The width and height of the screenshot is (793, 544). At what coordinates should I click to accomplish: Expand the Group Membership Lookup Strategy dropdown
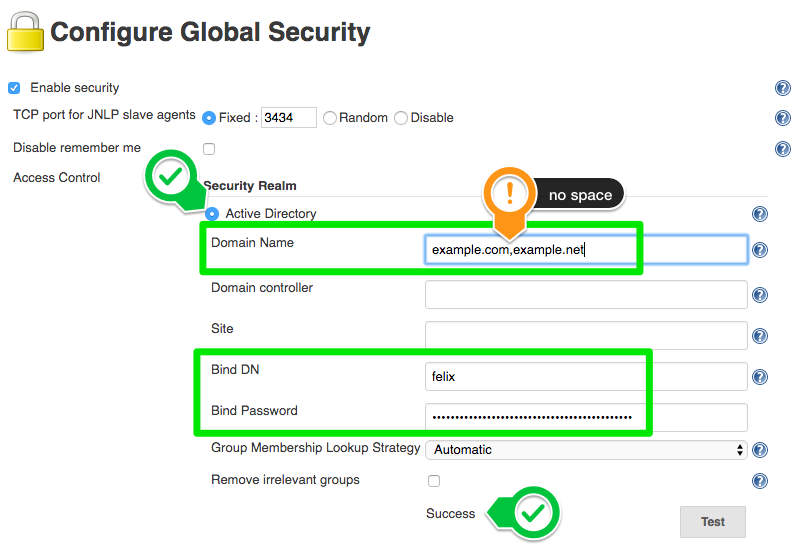click(586, 449)
